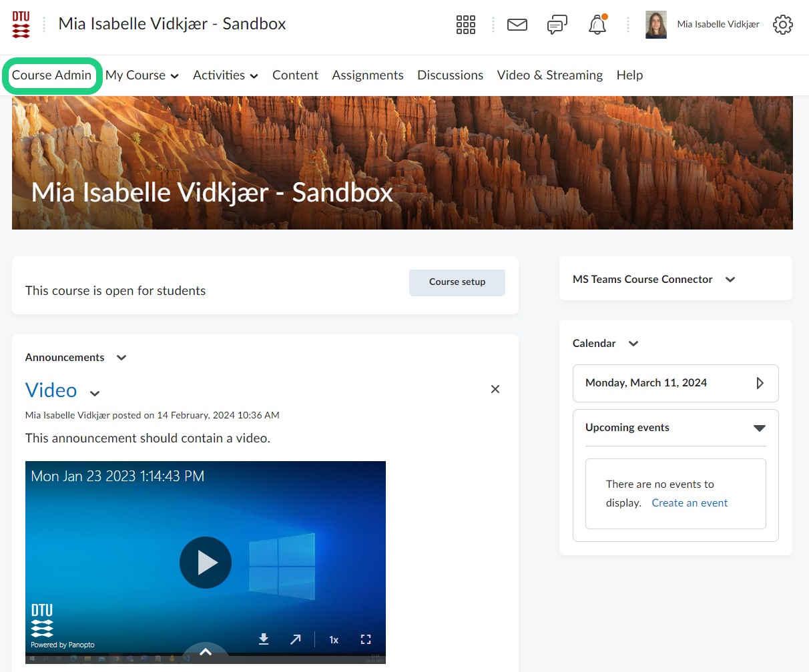Viewport: 809px width, 672px height.
Task: Expand the My Course dropdown menu
Action: [x=142, y=75]
